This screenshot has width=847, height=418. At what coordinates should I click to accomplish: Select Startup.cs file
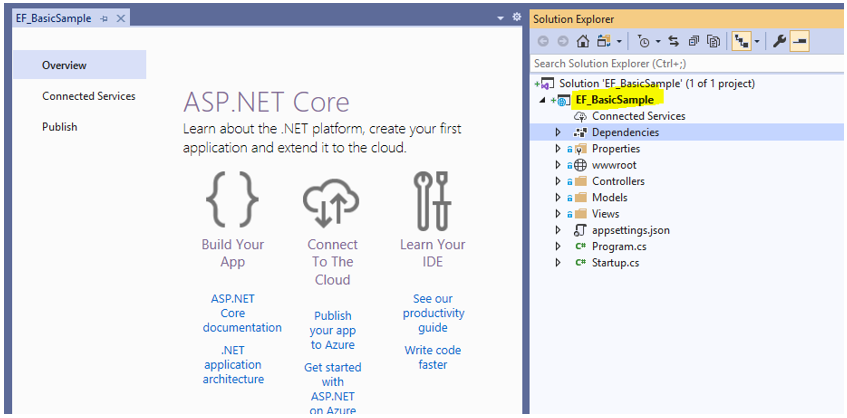pyautogui.click(x=616, y=262)
